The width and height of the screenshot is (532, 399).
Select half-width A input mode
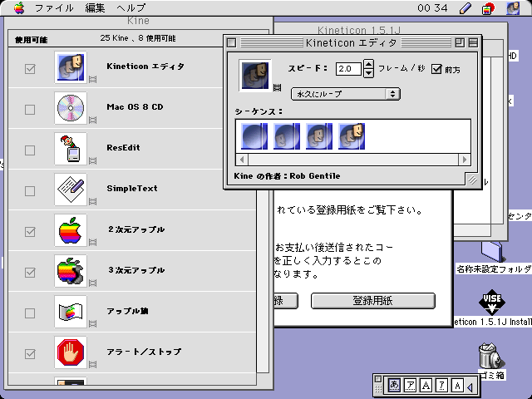tap(457, 385)
